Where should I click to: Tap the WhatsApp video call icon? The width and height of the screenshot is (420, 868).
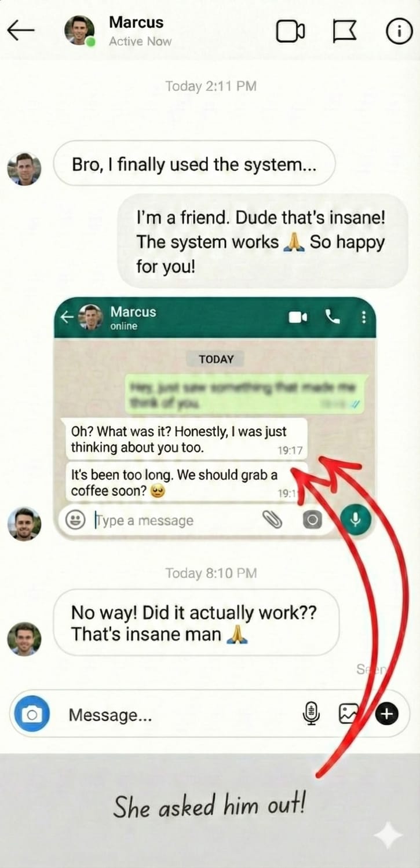pos(298,317)
